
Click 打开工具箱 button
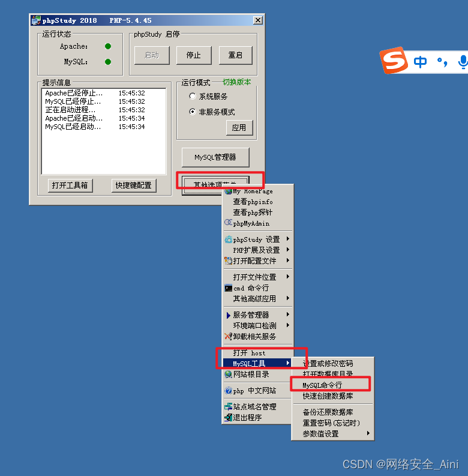70,185
